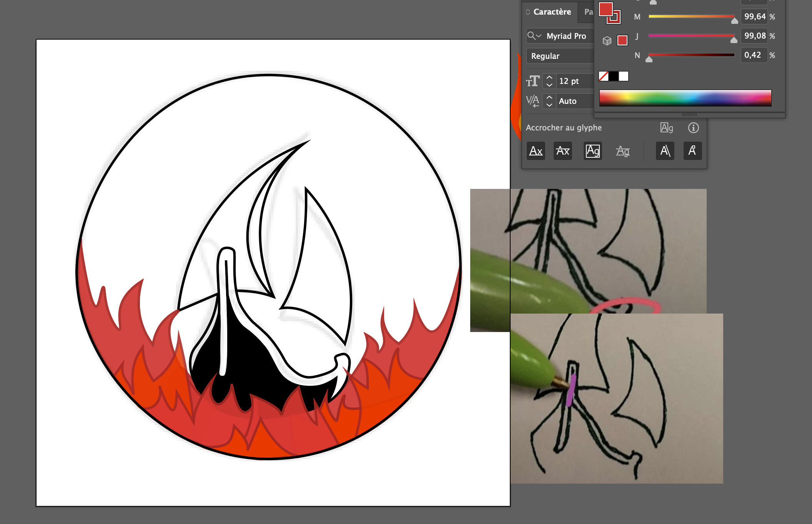Increase kerning with up stepper
This screenshot has height=524, width=812.
pos(549,97)
